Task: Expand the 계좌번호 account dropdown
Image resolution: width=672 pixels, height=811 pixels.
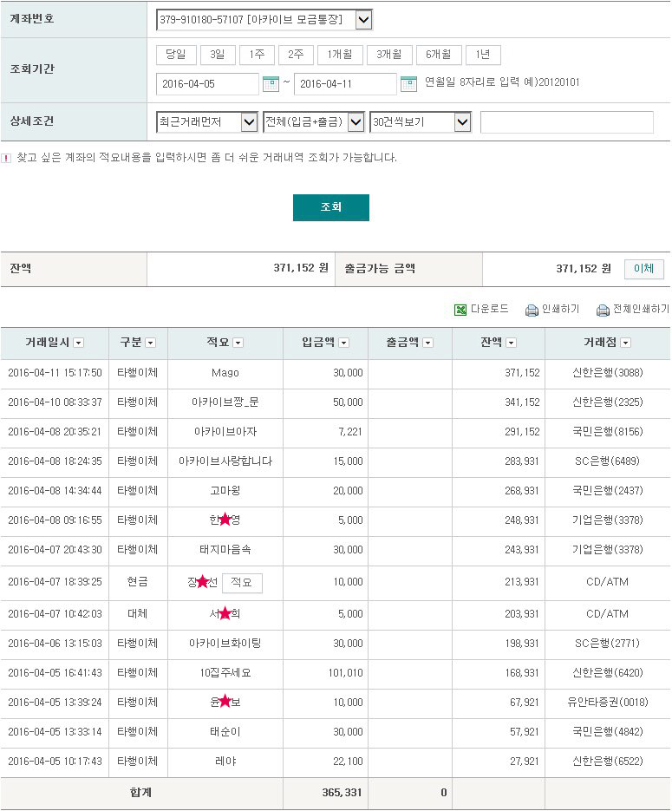Action: coord(364,20)
